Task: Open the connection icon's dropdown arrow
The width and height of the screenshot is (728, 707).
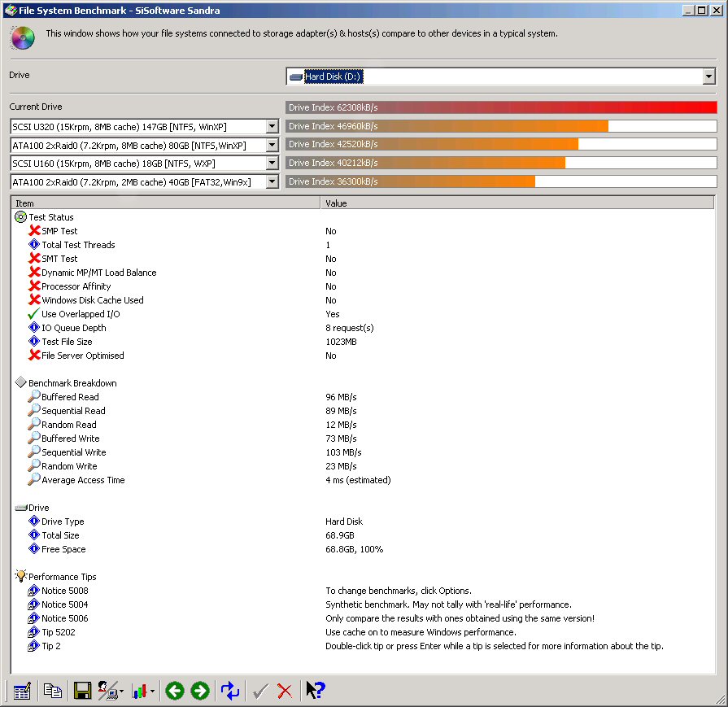Action: pos(122,692)
